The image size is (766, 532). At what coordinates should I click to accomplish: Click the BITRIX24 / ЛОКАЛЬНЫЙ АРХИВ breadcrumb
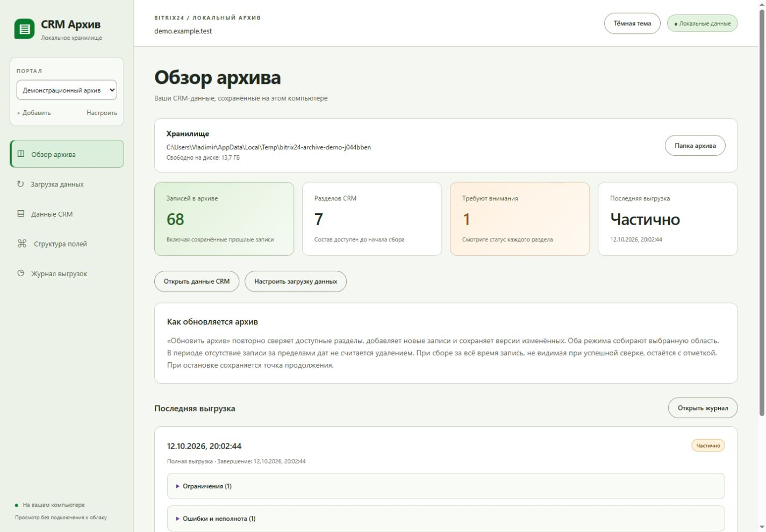pos(207,18)
